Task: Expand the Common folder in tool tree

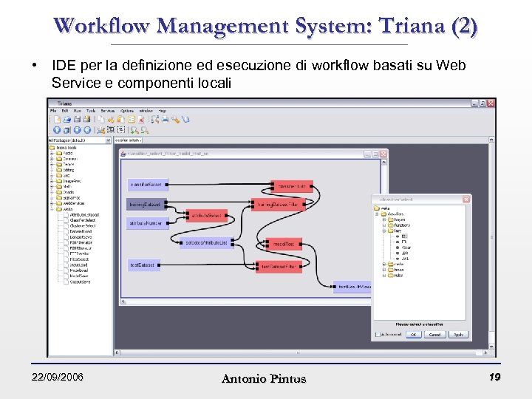Action: pos(52,159)
